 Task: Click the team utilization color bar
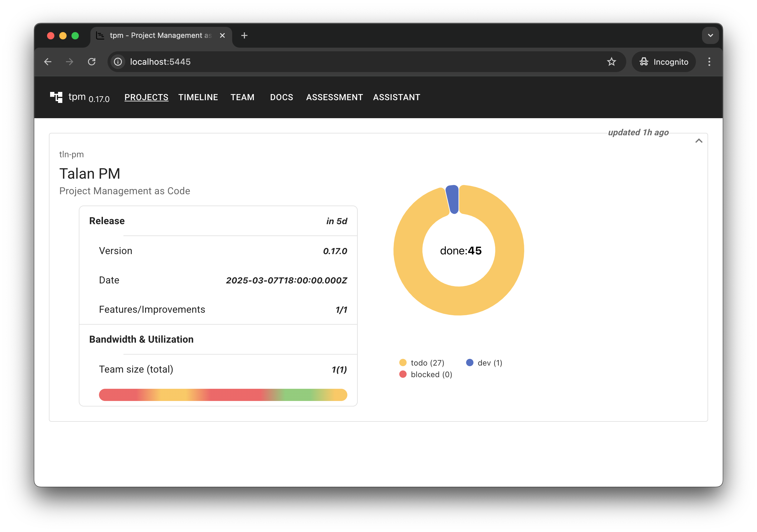click(223, 395)
